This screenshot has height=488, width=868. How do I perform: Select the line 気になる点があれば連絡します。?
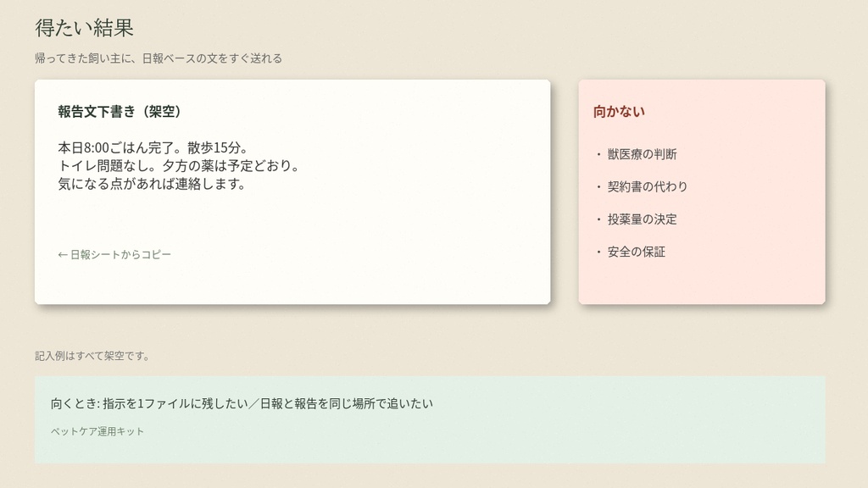click(152, 184)
